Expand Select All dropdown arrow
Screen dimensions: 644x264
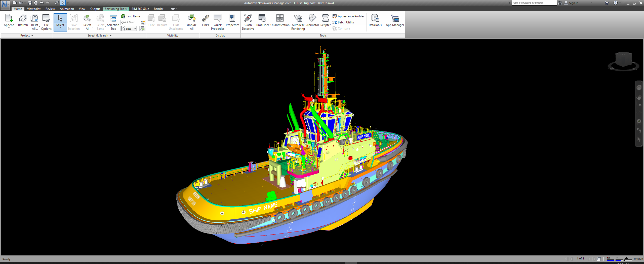pos(93,27)
